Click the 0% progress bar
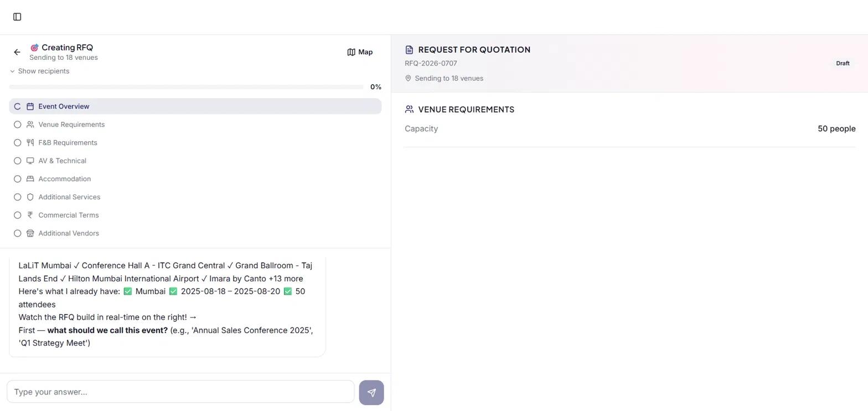Viewport: 868px width, 411px height. click(187, 87)
